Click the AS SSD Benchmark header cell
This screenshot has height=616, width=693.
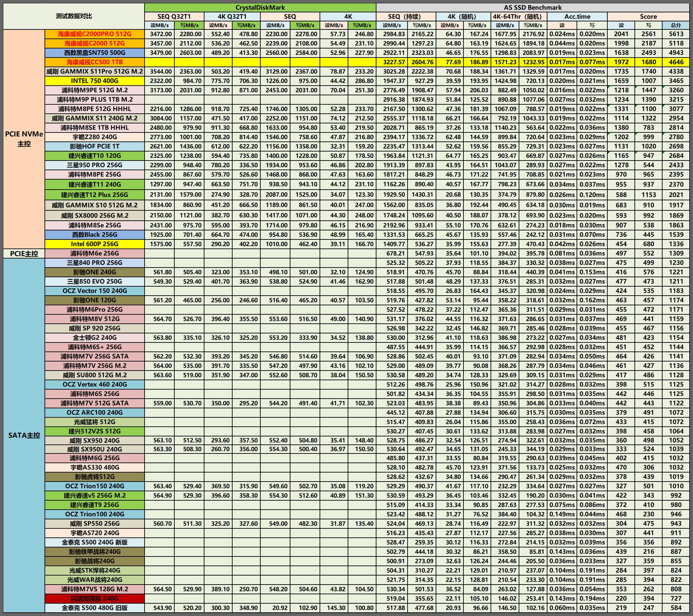click(532, 7)
